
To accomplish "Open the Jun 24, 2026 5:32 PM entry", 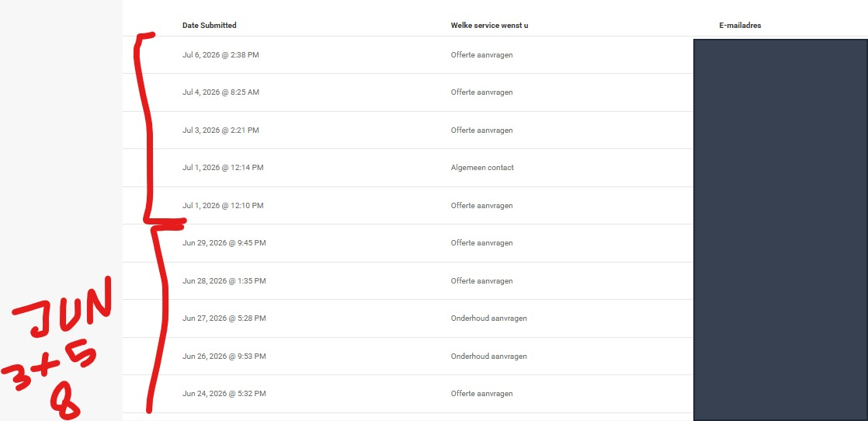I will click(224, 394).
